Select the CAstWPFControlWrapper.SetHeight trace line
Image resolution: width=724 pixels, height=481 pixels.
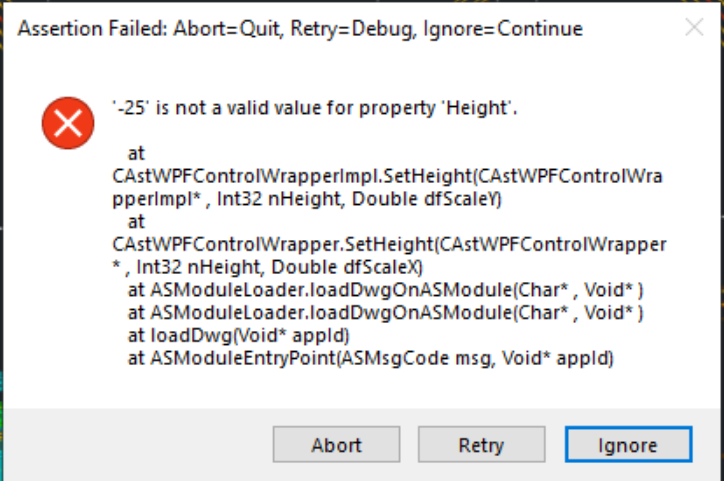[x=389, y=244]
